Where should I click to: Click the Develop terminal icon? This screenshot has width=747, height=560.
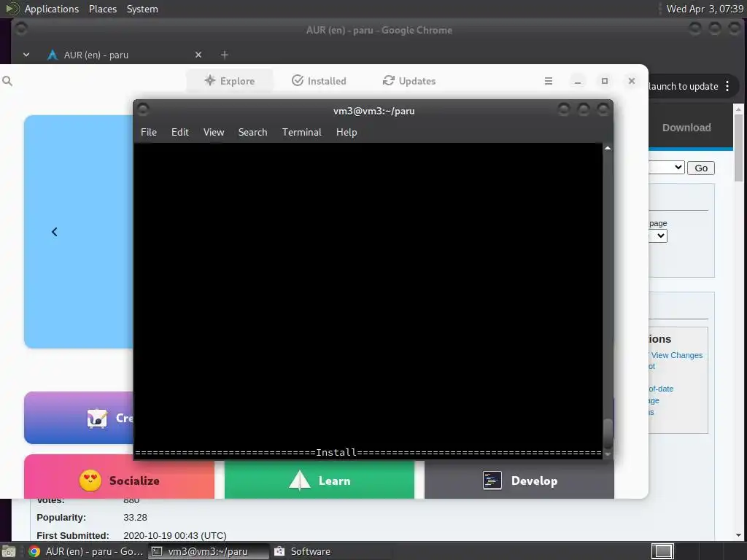492,481
